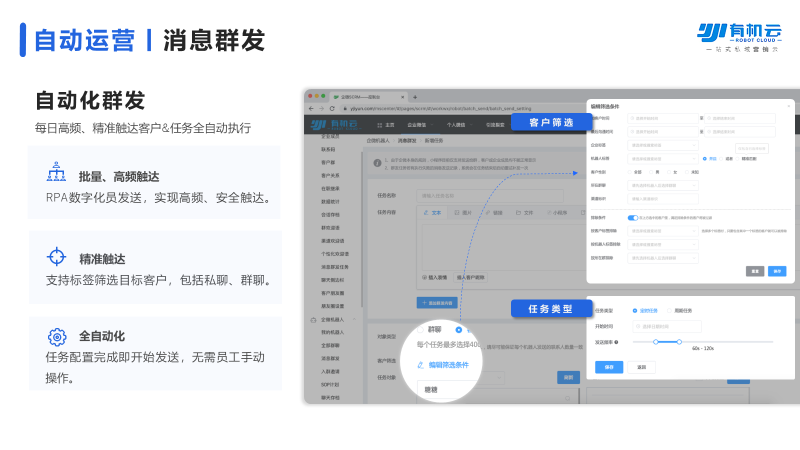Toggle the 排除条件 switch
Screen dimensions: 800x450
pos(632,217)
